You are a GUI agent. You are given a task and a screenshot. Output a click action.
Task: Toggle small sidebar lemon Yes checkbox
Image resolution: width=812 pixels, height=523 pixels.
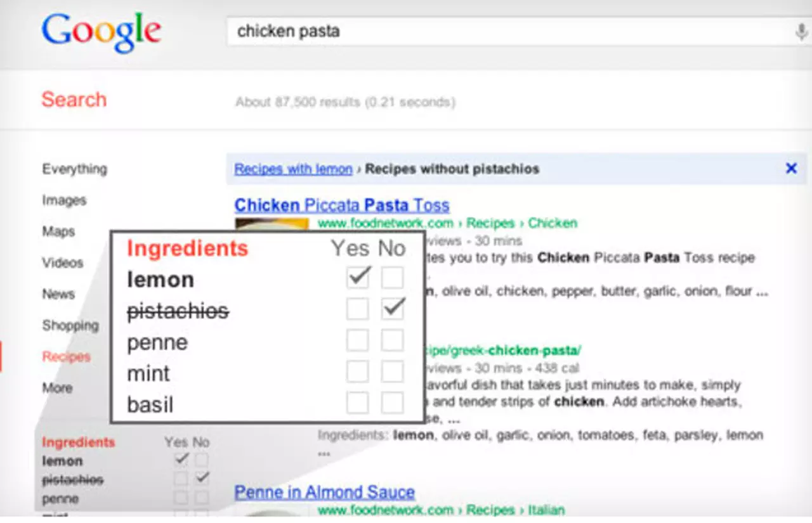tap(181, 460)
